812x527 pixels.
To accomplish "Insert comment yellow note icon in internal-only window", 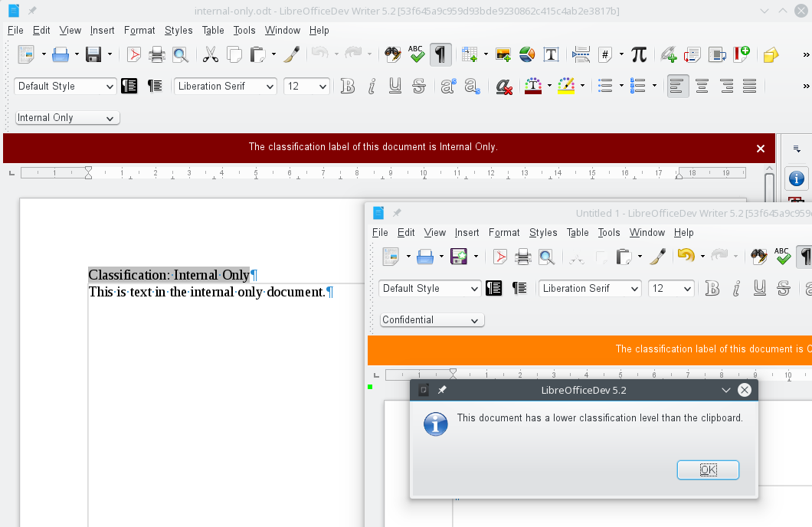I will click(x=771, y=54).
